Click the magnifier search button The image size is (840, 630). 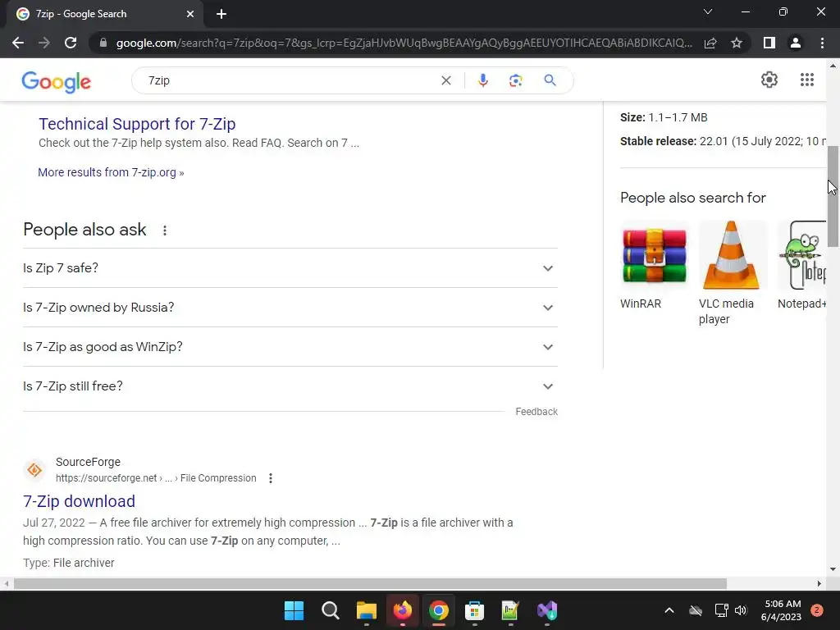(550, 80)
